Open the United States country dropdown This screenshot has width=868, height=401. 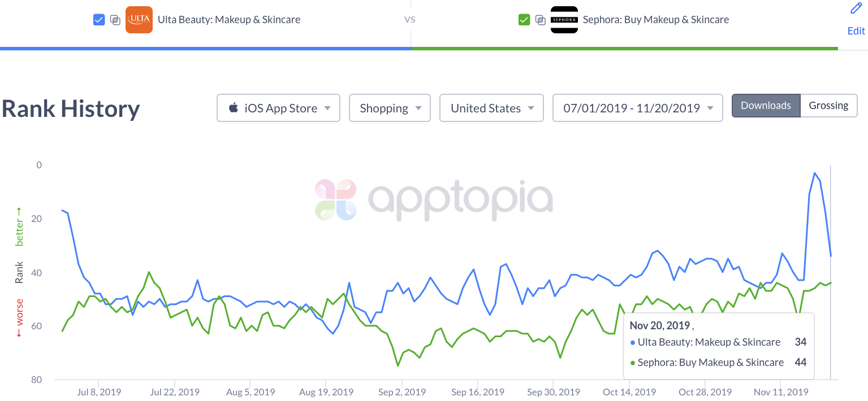pyautogui.click(x=491, y=107)
